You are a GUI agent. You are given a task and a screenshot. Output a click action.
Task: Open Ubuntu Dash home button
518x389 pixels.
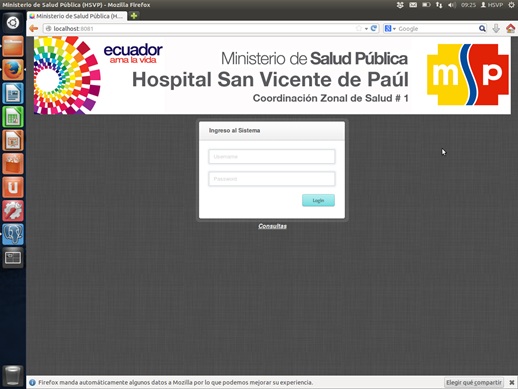[13, 23]
